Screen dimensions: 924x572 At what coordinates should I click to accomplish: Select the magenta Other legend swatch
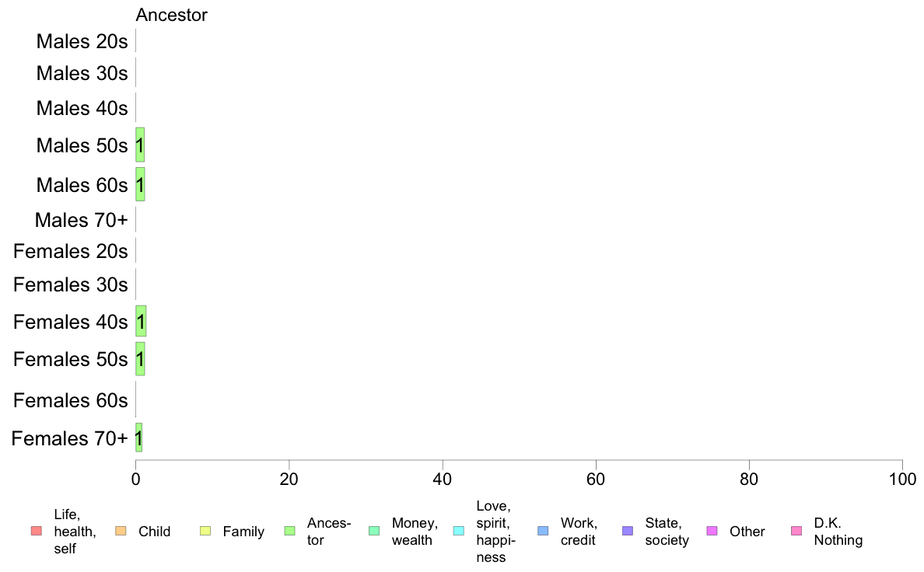pyautogui.click(x=712, y=531)
